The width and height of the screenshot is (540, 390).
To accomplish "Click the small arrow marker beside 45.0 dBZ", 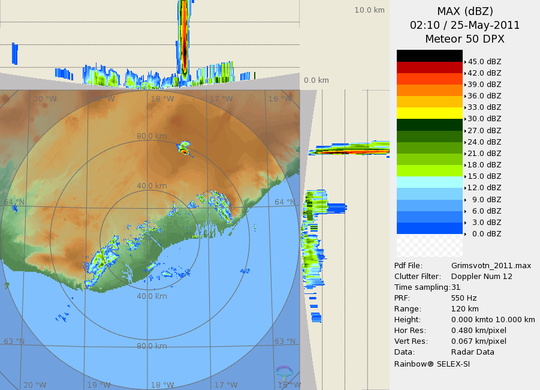I will (465, 62).
